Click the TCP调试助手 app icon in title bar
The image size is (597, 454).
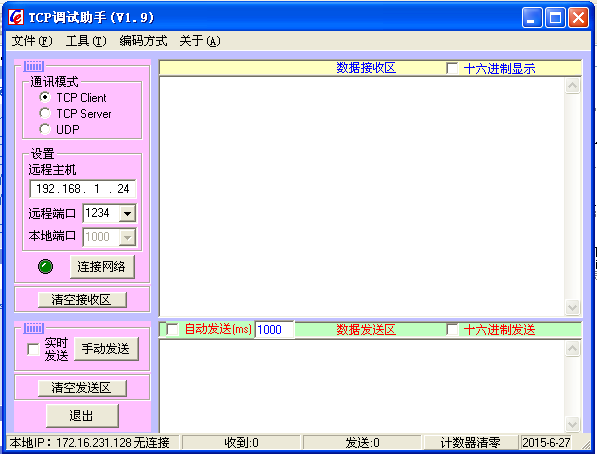click(x=16, y=17)
